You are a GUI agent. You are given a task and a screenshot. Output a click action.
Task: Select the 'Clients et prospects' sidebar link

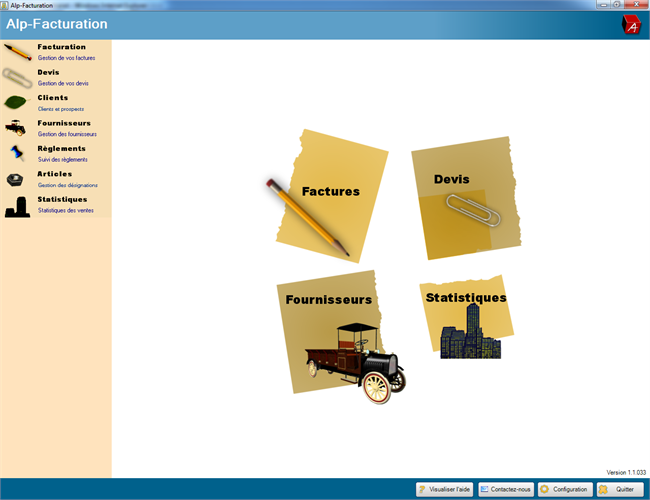[61, 109]
